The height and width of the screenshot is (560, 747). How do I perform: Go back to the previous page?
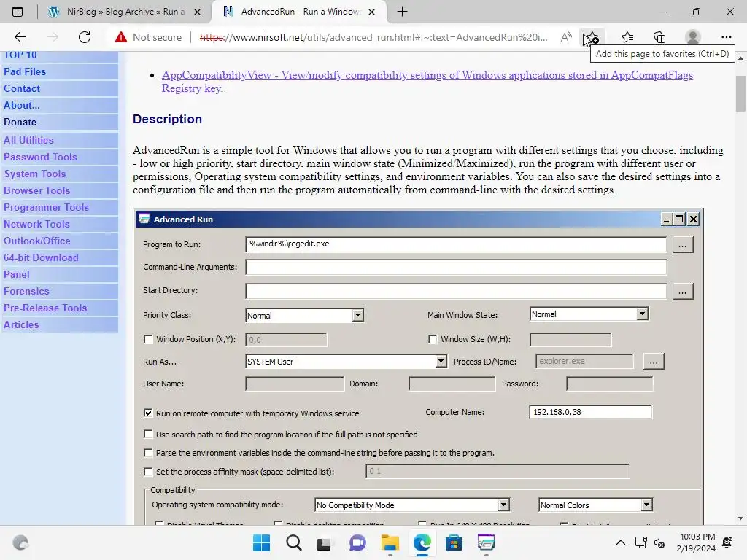(20, 37)
